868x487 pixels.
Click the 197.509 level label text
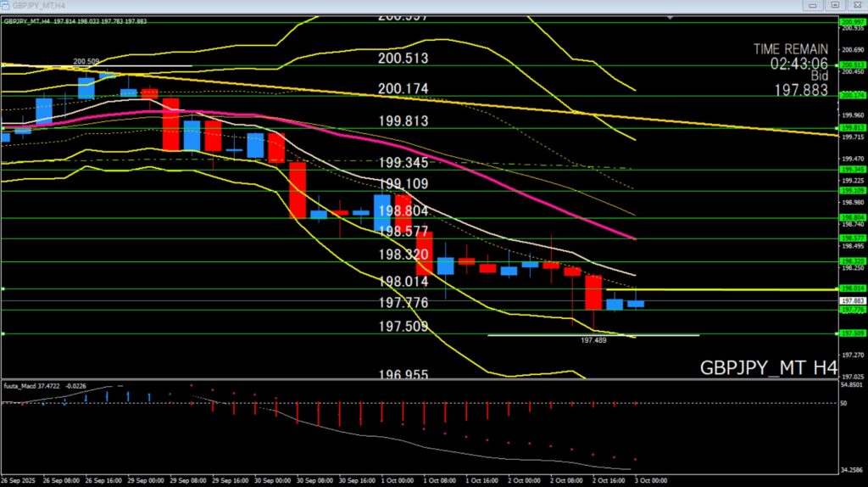403,327
